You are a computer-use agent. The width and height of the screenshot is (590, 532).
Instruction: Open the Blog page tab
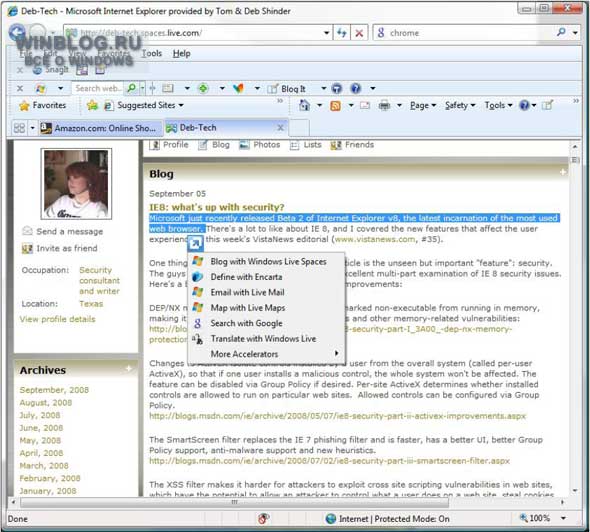214,145
